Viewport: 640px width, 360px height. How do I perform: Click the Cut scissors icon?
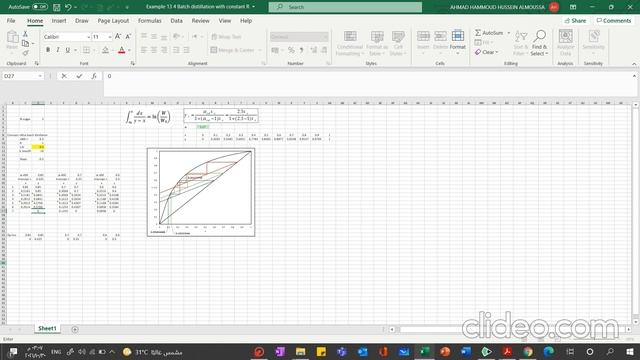25,34
